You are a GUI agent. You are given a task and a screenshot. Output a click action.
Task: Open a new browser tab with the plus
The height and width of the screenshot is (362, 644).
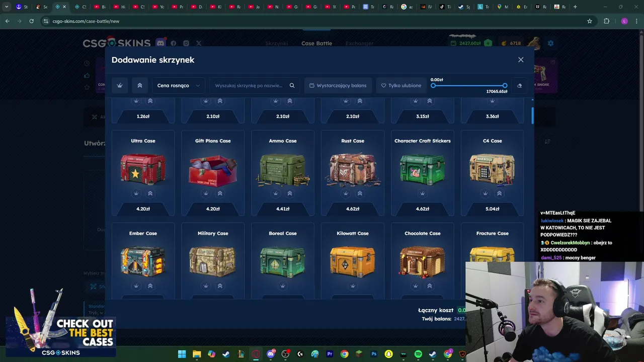576,7
